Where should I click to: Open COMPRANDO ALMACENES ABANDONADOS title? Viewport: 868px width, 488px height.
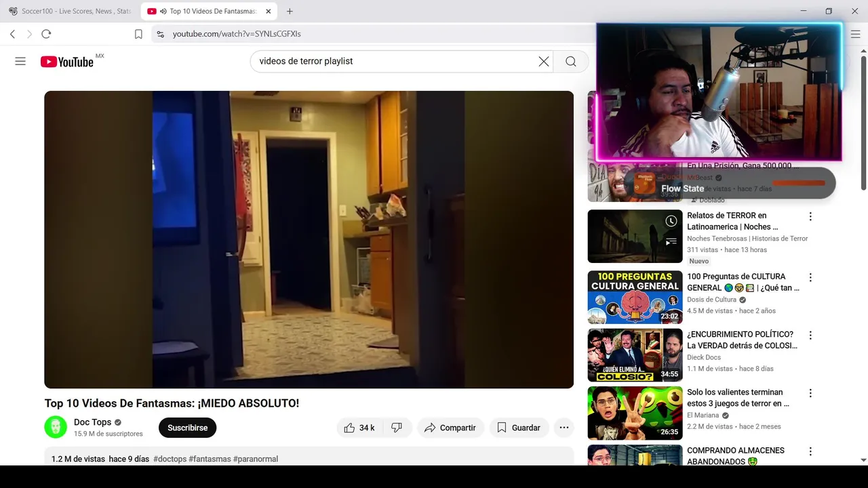coord(736,455)
